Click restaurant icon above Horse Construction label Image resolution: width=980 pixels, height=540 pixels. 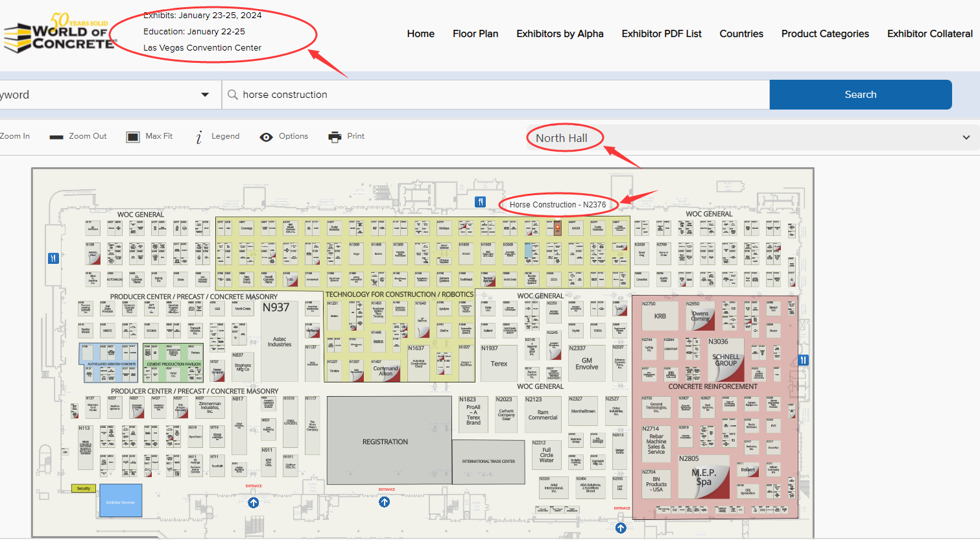pyautogui.click(x=480, y=202)
